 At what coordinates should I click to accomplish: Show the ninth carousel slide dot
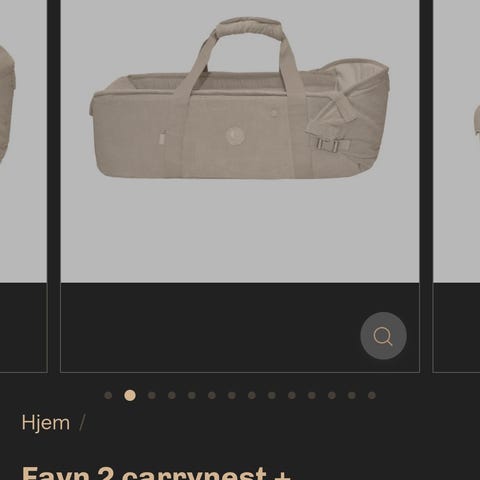point(272,395)
